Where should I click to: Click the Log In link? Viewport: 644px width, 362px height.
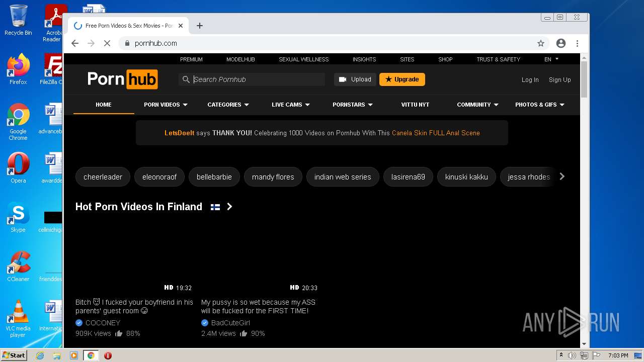point(530,80)
